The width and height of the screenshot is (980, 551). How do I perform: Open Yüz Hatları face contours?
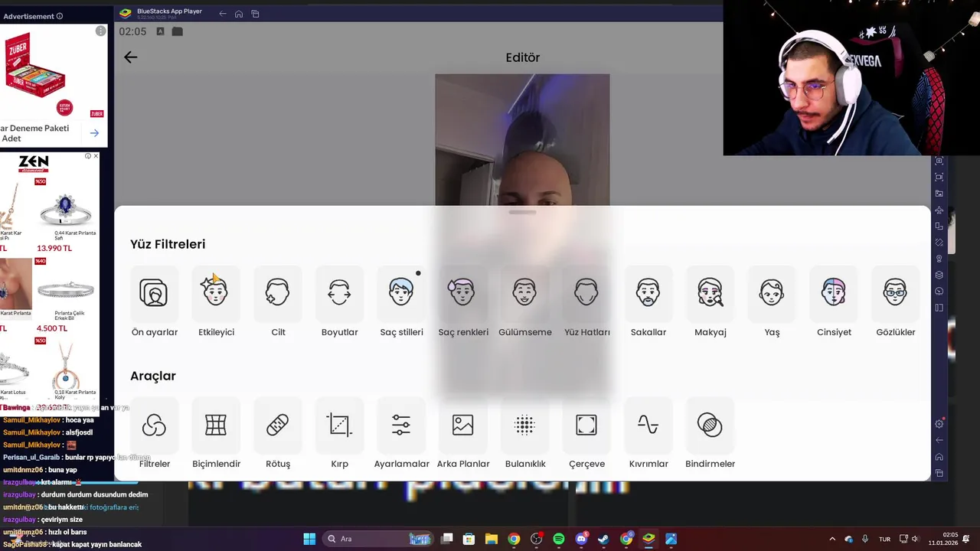click(586, 302)
